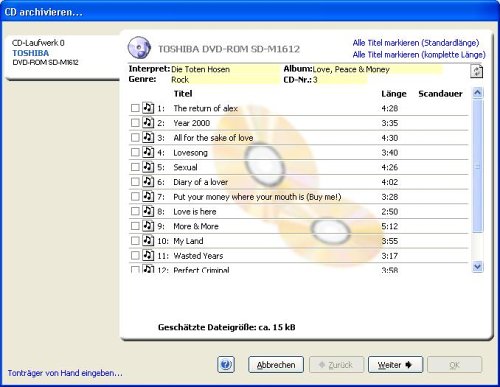
Task: Open help with the question mark button
Action: [226, 364]
